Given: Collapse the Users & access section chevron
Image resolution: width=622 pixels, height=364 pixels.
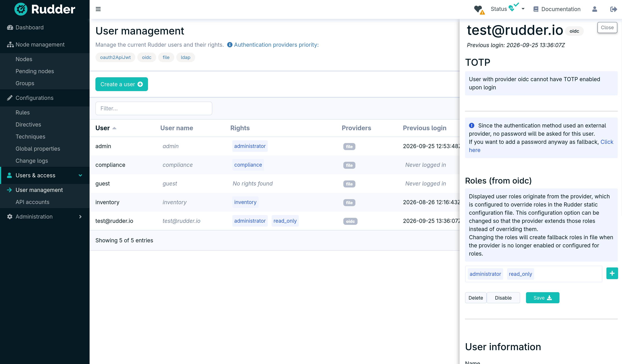Looking at the screenshot, I should tap(80, 175).
